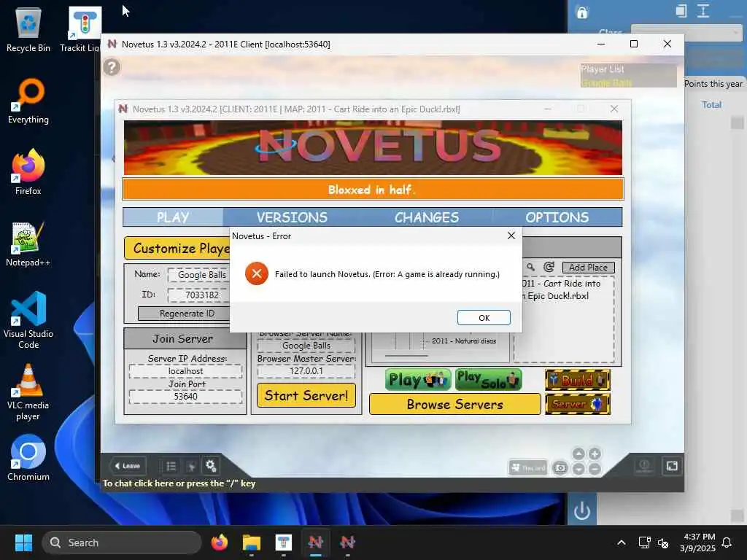Click the report abuse icon in game client
This screenshot has height=560, width=747.
click(x=644, y=466)
